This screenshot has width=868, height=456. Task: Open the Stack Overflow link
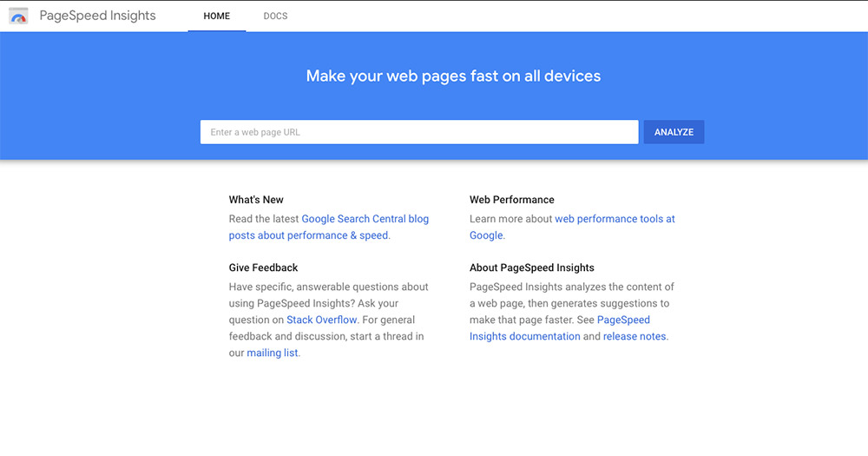(322, 320)
